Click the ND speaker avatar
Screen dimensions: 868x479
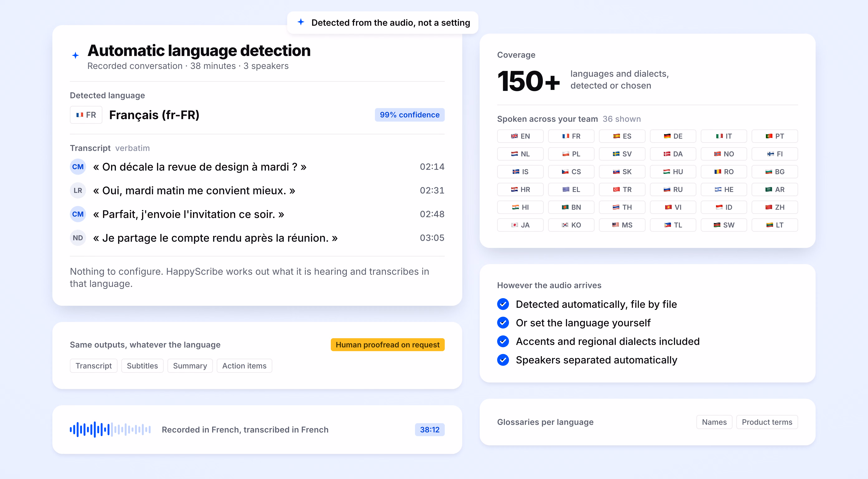pyautogui.click(x=78, y=238)
